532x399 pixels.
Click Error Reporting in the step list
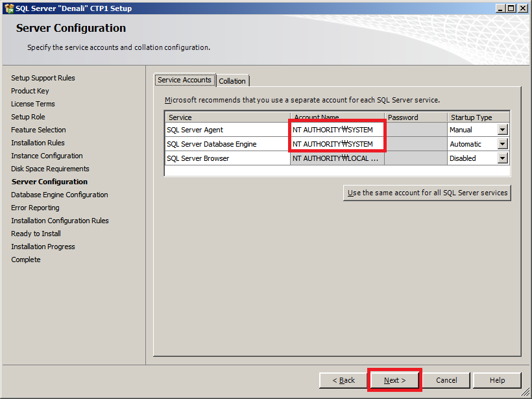35,208
